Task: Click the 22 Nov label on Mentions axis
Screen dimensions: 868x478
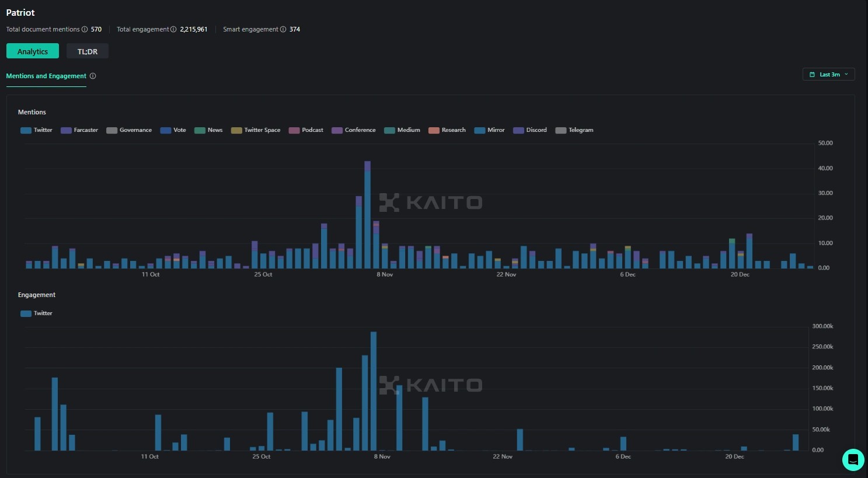Action: [506, 274]
